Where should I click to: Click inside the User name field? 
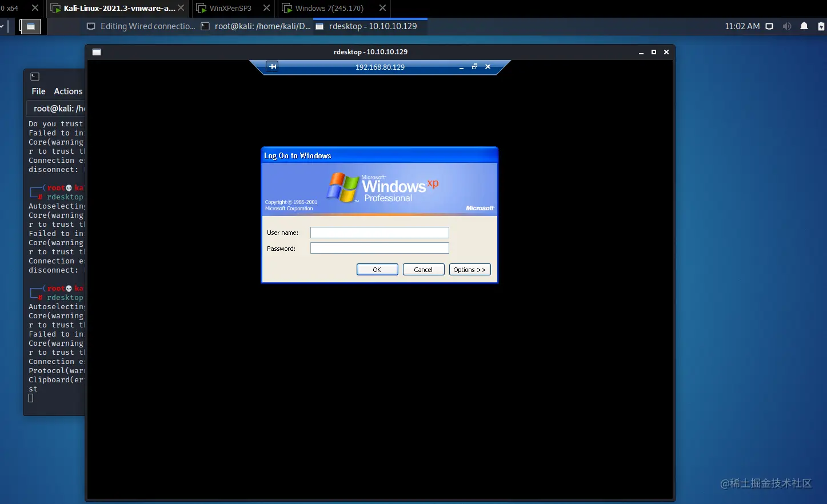click(x=379, y=233)
